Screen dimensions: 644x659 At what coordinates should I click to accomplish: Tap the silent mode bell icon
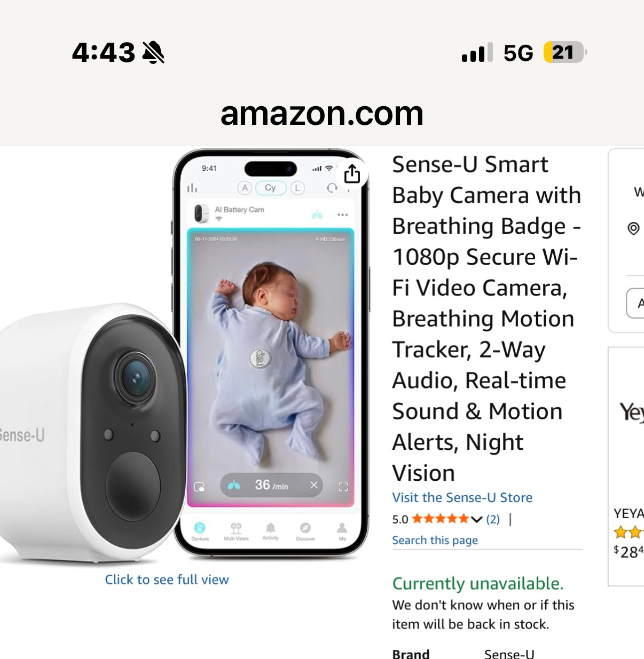pos(153,52)
